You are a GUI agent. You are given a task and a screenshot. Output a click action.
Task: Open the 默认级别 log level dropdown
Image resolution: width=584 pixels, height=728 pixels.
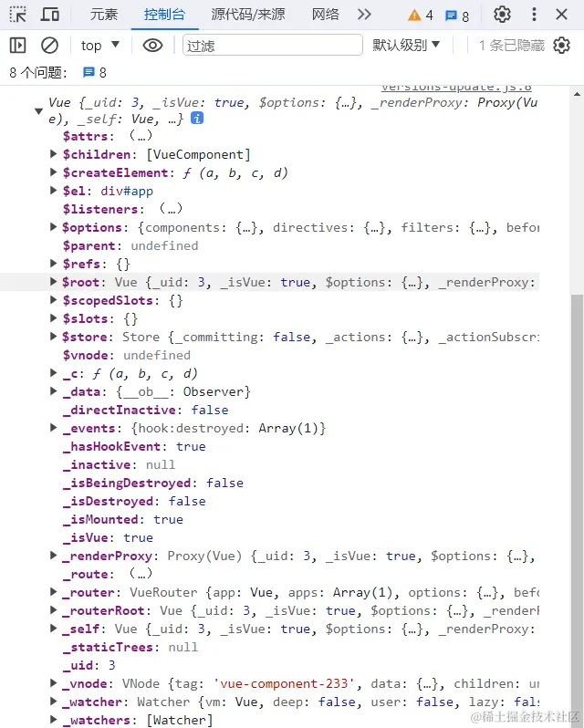[x=406, y=46]
